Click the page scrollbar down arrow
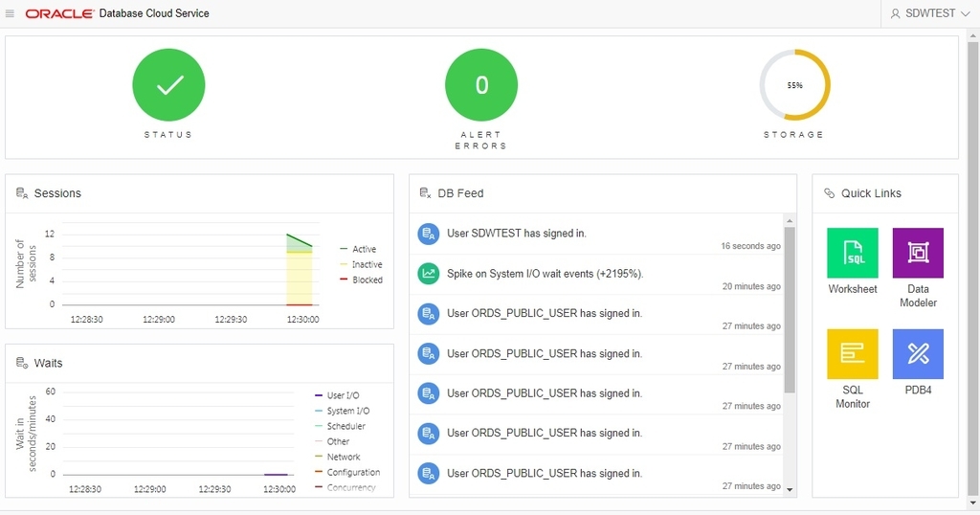 (973, 503)
